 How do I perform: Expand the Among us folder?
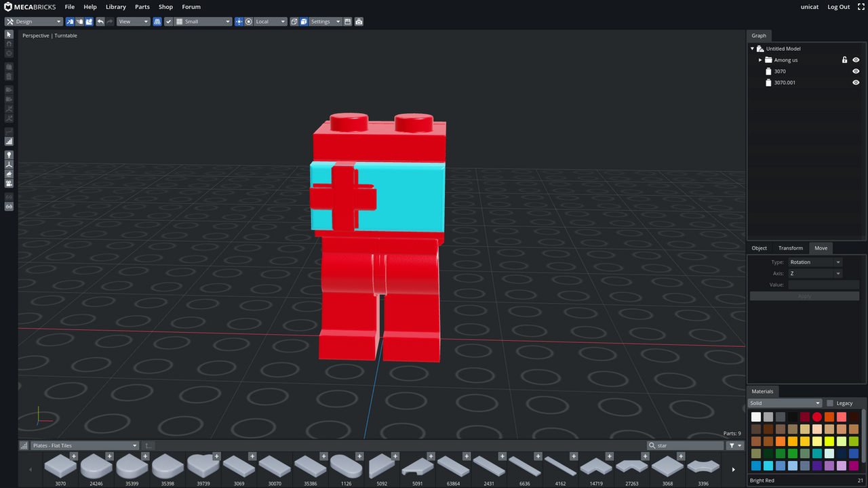pos(760,60)
